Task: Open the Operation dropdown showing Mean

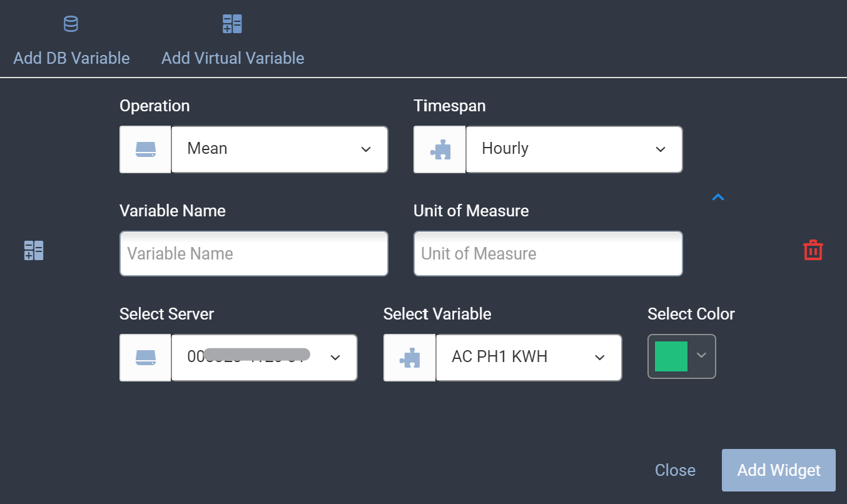Action: 279,149
